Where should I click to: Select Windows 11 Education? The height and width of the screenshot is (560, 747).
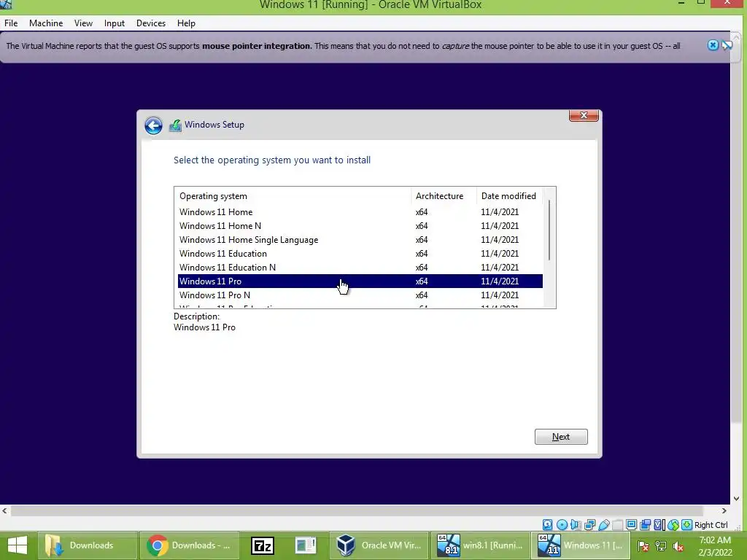[x=360, y=253]
